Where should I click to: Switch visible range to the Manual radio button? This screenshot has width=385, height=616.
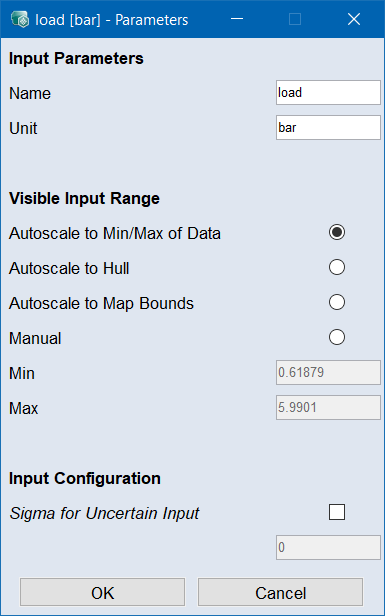coord(337,337)
